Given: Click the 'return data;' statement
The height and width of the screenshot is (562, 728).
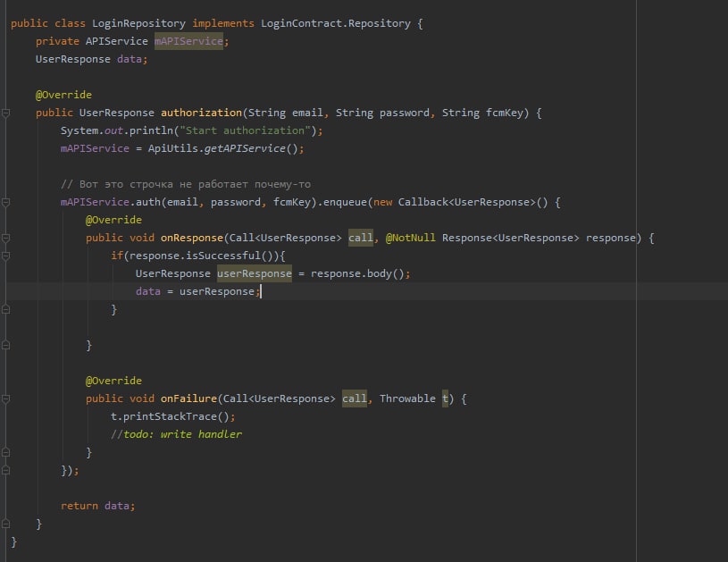Looking at the screenshot, I should click(98, 506).
